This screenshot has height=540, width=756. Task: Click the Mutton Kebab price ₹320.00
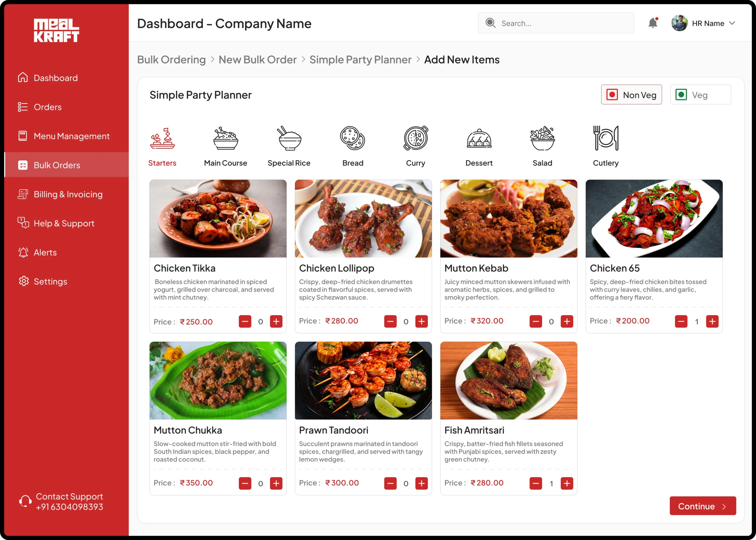[x=487, y=321]
